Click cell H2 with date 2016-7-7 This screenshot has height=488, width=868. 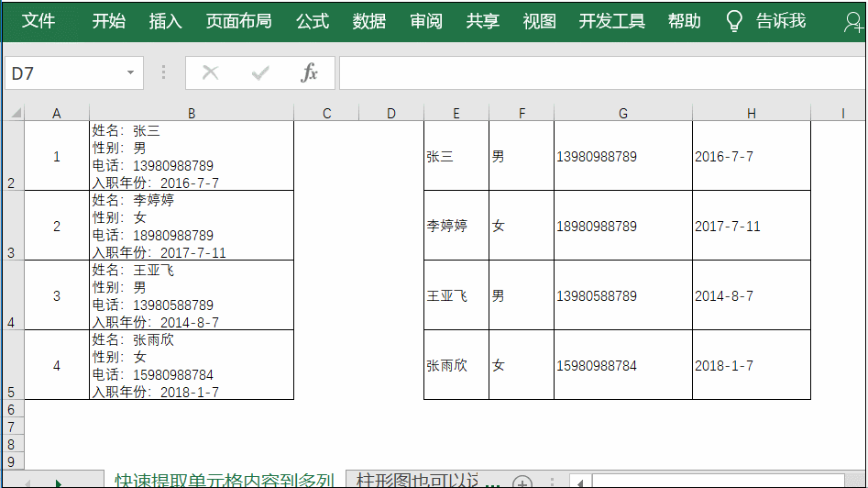(x=752, y=156)
